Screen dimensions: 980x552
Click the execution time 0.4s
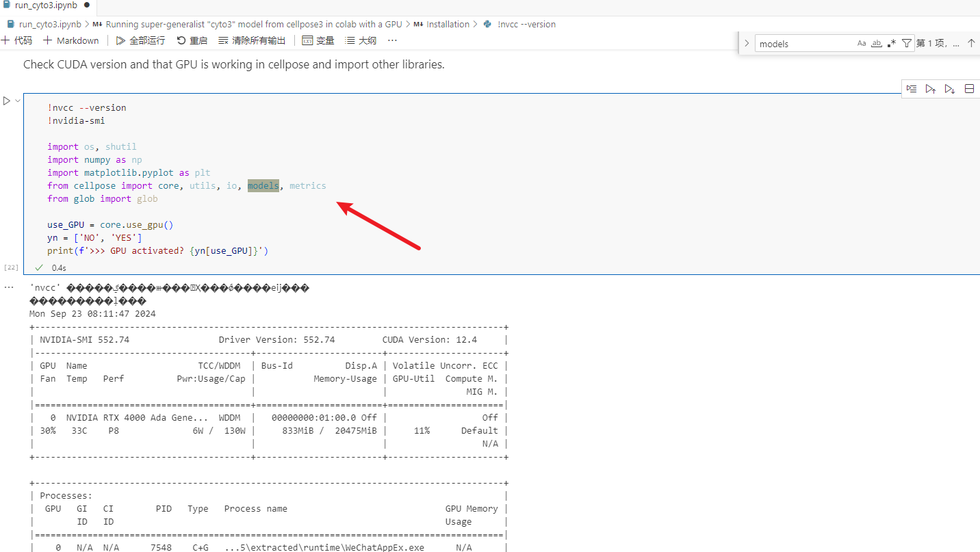click(x=59, y=268)
